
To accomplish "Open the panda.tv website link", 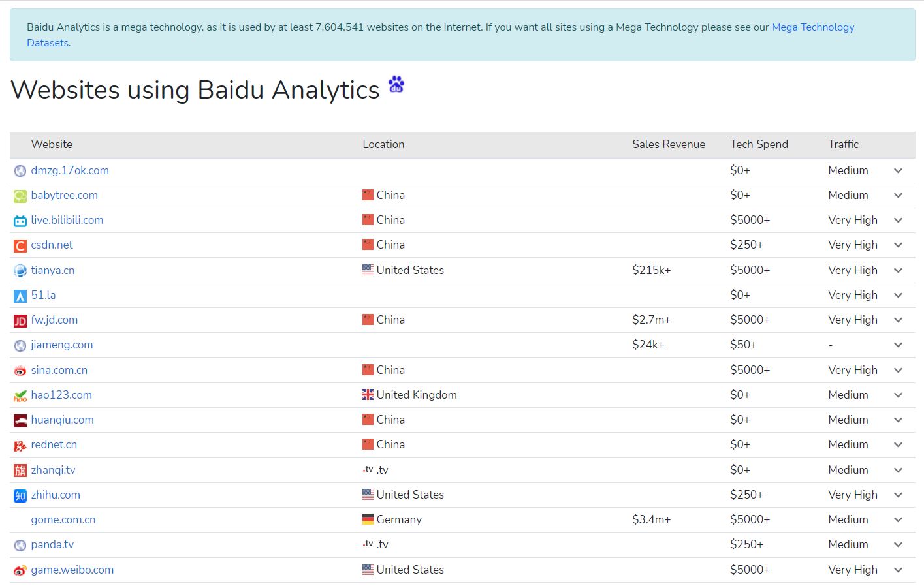I will (52, 544).
